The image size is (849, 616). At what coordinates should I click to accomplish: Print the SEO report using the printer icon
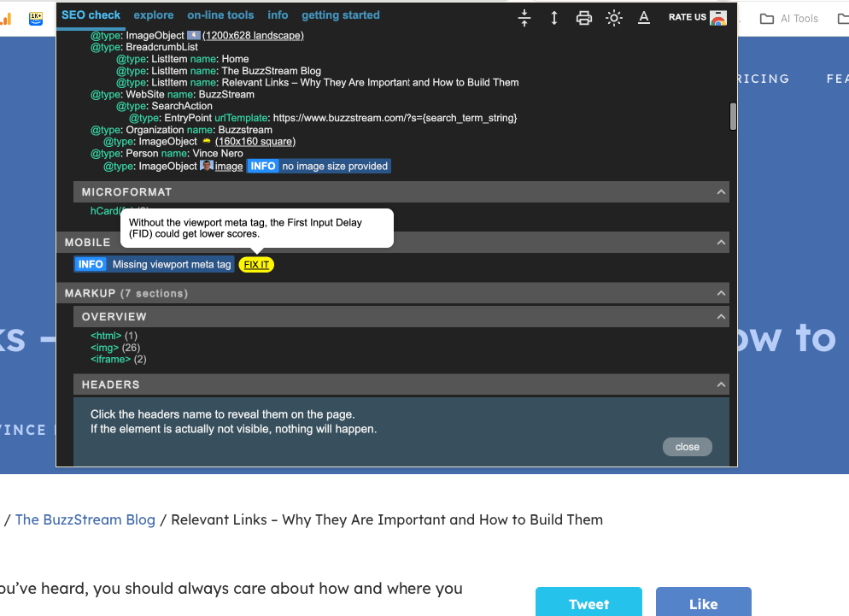[583, 17]
